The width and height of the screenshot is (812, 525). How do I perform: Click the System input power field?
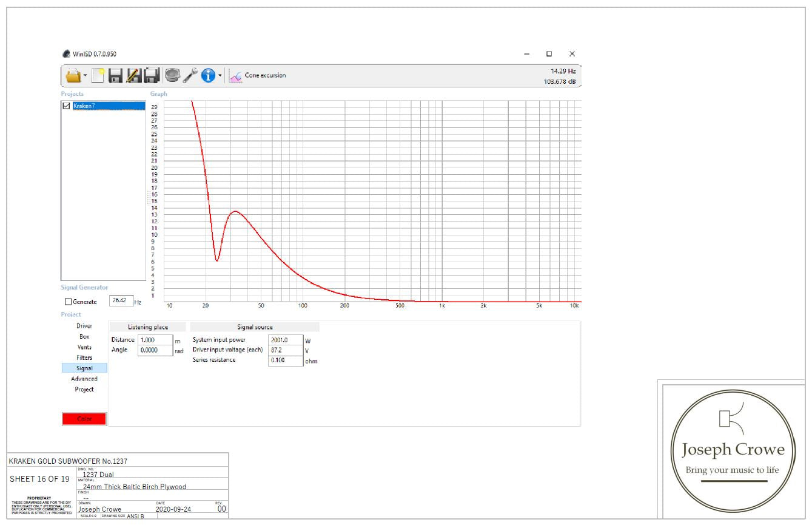click(285, 340)
